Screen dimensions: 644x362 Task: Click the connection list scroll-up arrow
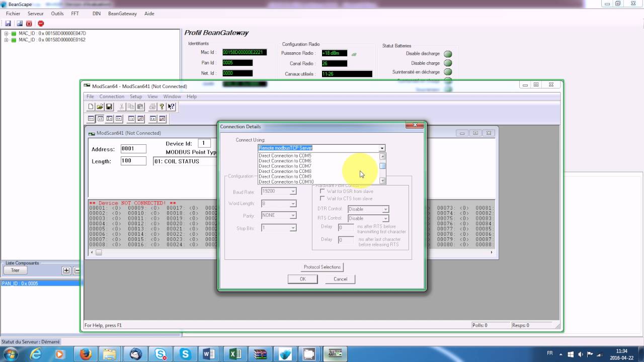382,156
